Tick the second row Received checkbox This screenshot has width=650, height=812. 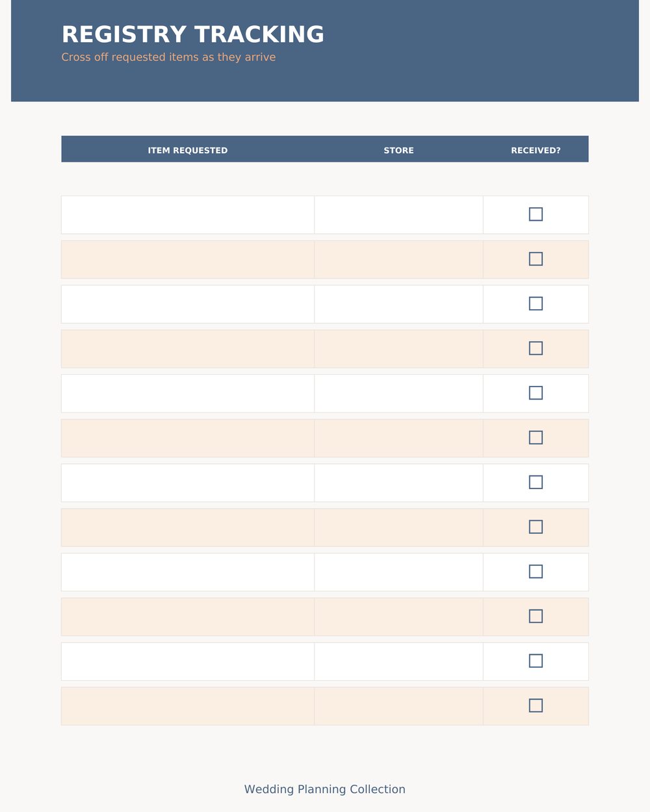(x=536, y=259)
